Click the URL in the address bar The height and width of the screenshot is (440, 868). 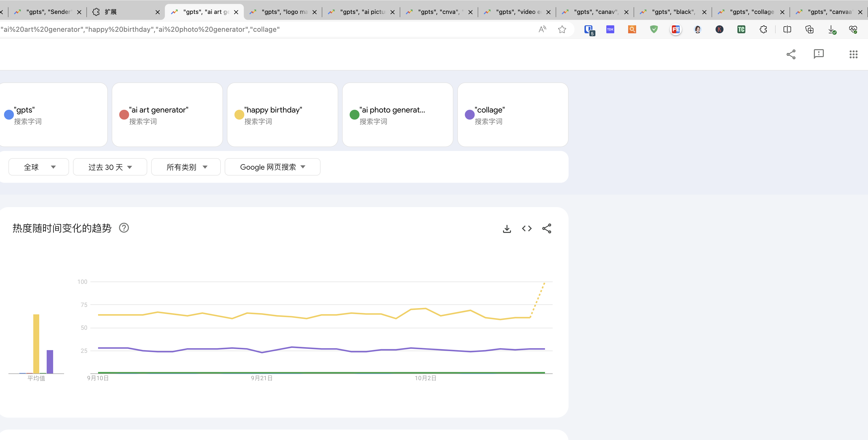pyautogui.click(x=140, y=29)
